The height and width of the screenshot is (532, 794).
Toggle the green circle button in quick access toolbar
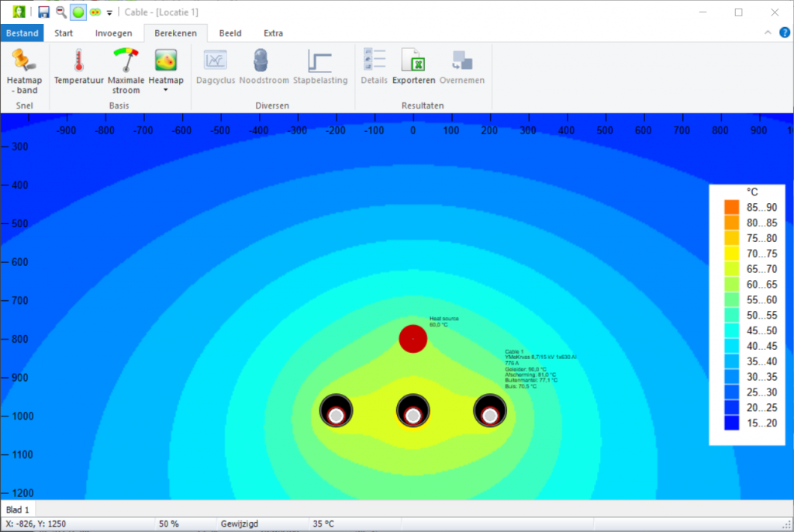tap(78, 12)
